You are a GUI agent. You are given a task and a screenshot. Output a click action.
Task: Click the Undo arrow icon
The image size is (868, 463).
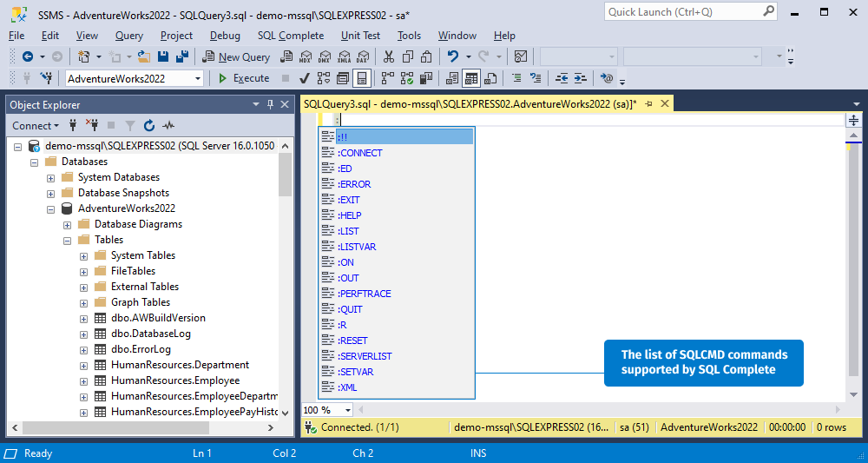pyautogui.click(x=453, y=56)
